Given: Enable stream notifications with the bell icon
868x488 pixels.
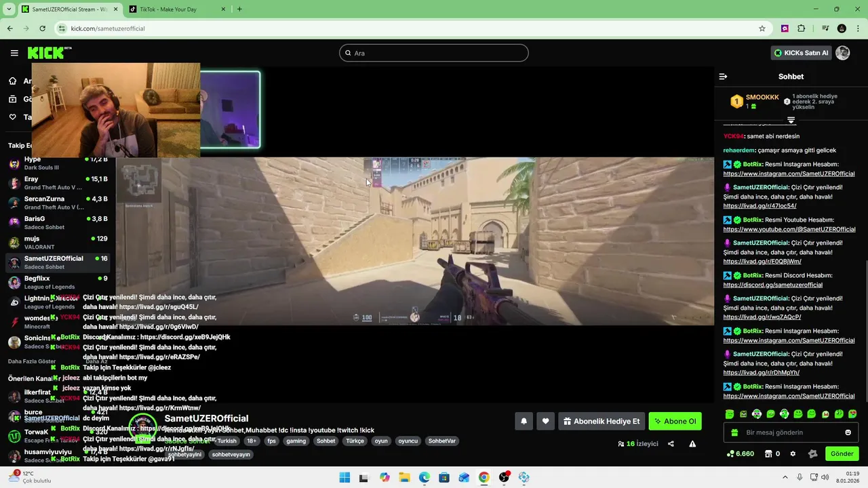Looking at the screenshot, I should [x=524, y=421].
